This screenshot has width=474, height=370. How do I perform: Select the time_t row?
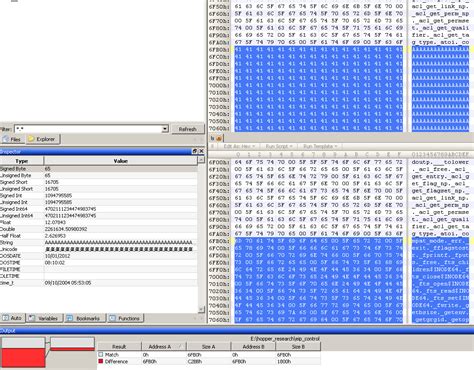coord(99,283)
